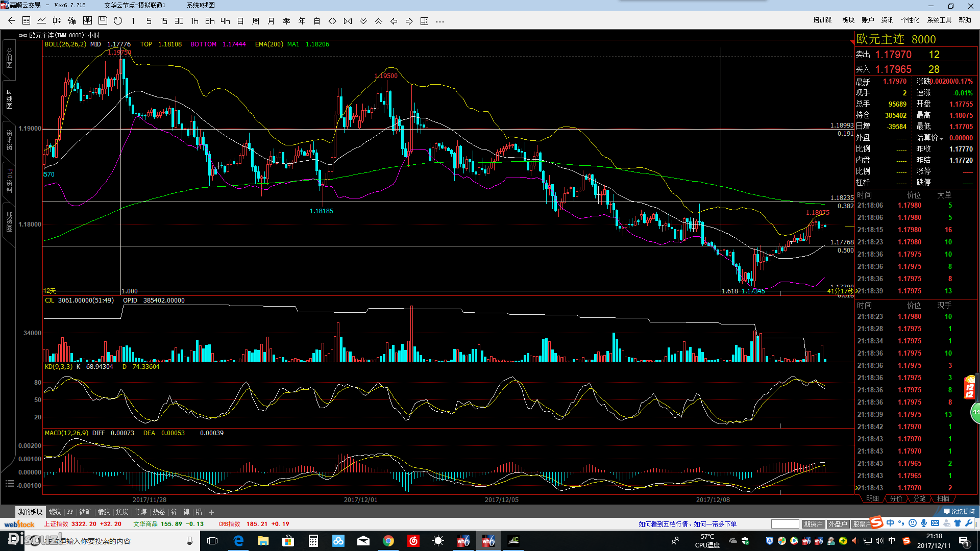The image size is (980, 551).
Task: Select the daily (日) period
Action: click(240, 21)
